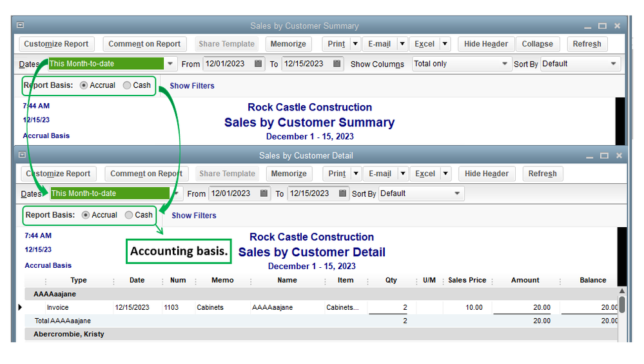Click Comment on Report in Summary window

click(144, 44)
